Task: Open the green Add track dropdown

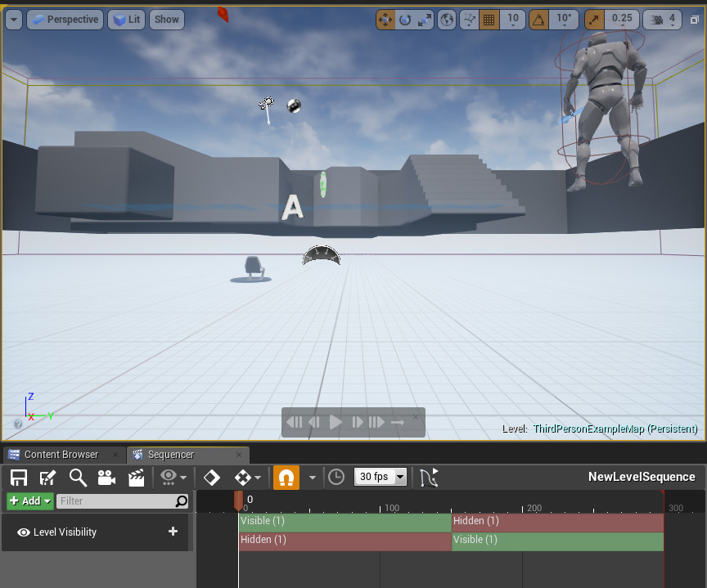Action: [x=30, y=500]
